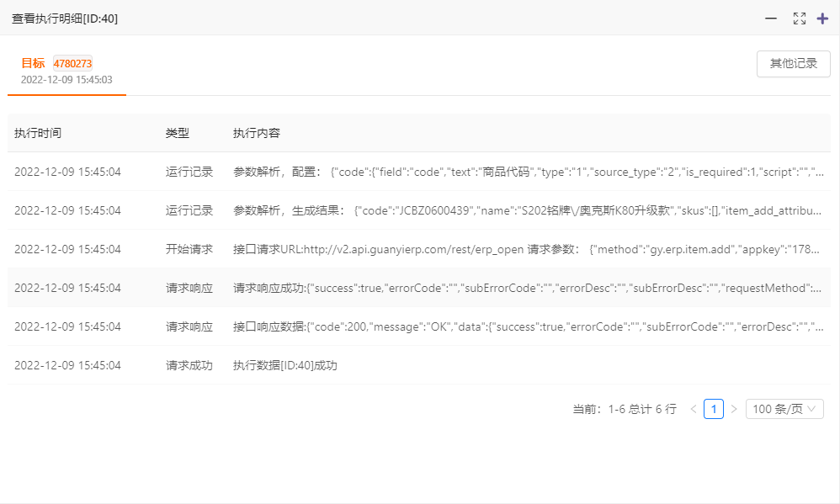The height and width of the screenshot is (504, 840).
Task: Click the 执行时间 column header
Action: pos(37,132)
